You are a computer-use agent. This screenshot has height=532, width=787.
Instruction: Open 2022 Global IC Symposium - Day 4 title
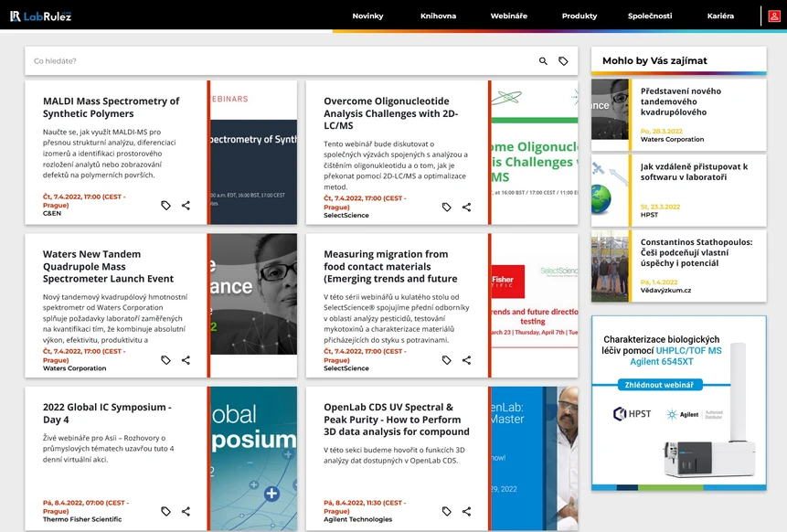107,413
